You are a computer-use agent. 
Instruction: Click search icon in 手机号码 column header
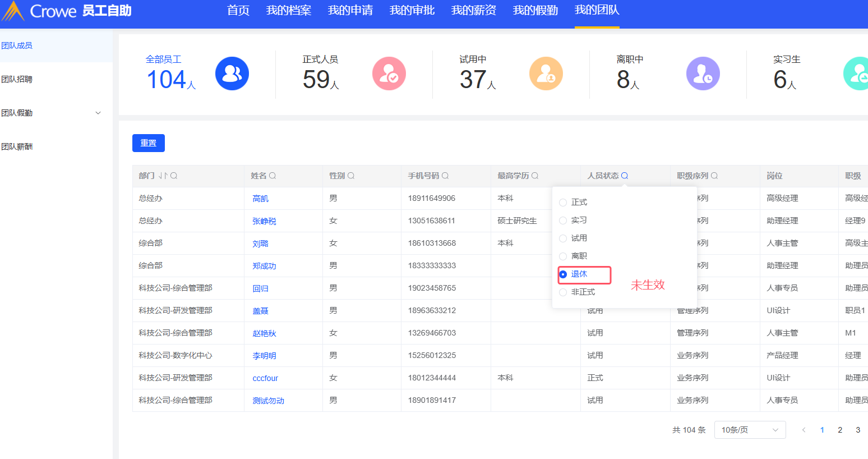(x=445, y=176)
